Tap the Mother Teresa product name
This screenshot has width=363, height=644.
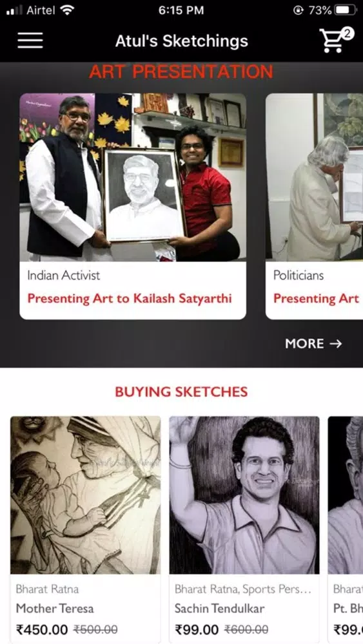point(55,609)
